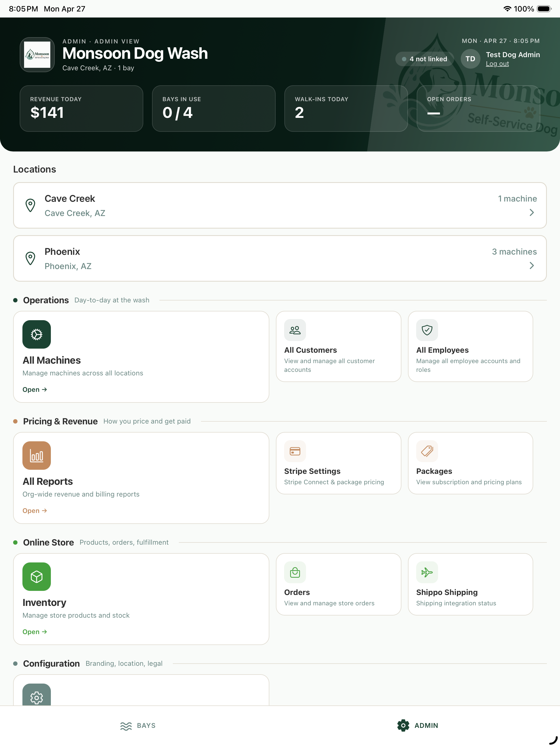Click the 'Cave Creek, AZ' address text
The image size is (560, 747).
pyautogui.click(x=75, y=213)
